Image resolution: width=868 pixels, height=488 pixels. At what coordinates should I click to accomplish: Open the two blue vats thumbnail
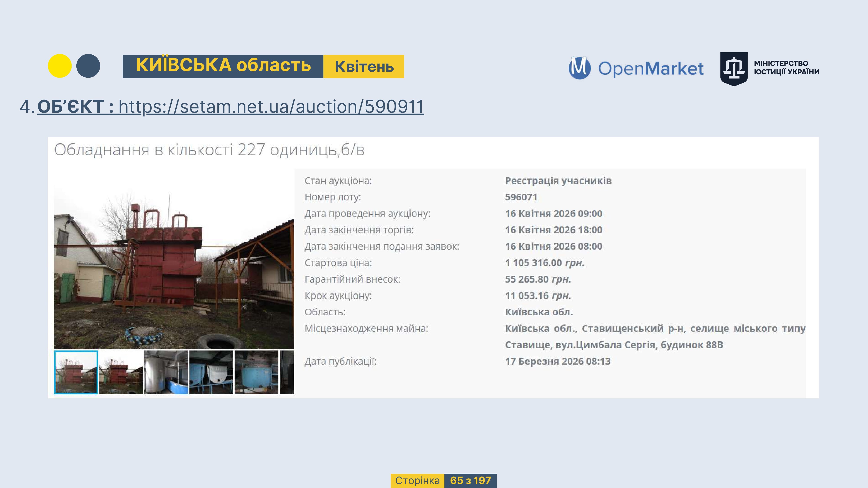pyautogui.click(x=211, y=372)
